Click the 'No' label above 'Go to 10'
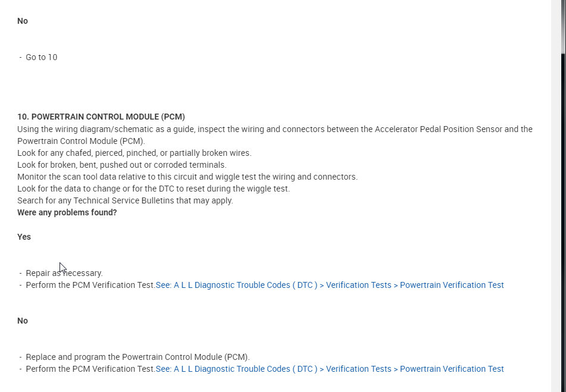566x392 pixels. 23,21
